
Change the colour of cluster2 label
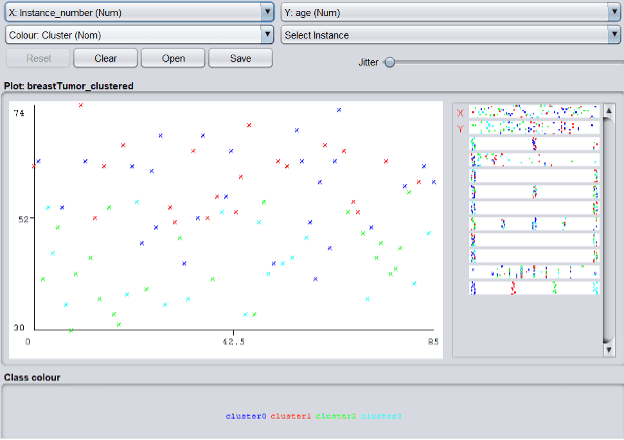tap(336, 416)
